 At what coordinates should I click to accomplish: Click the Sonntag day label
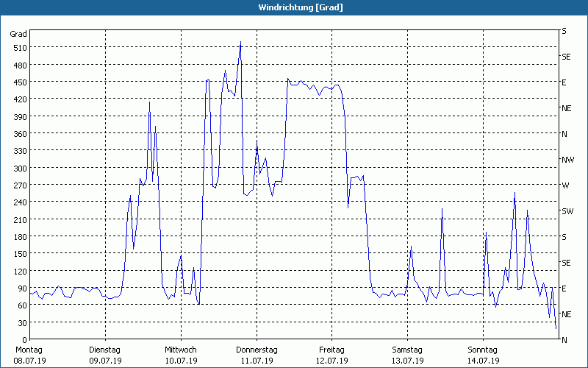pyautogui.click(x=483, y=350)
